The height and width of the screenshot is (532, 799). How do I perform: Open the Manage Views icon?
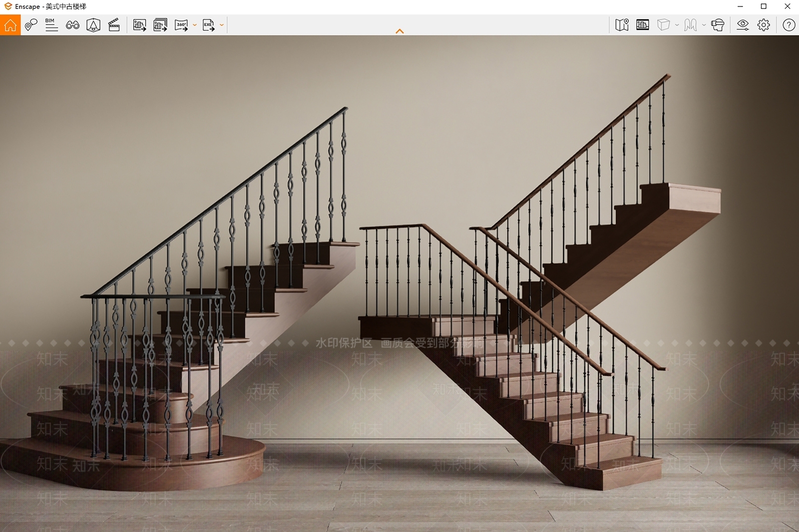pos(31,25)
